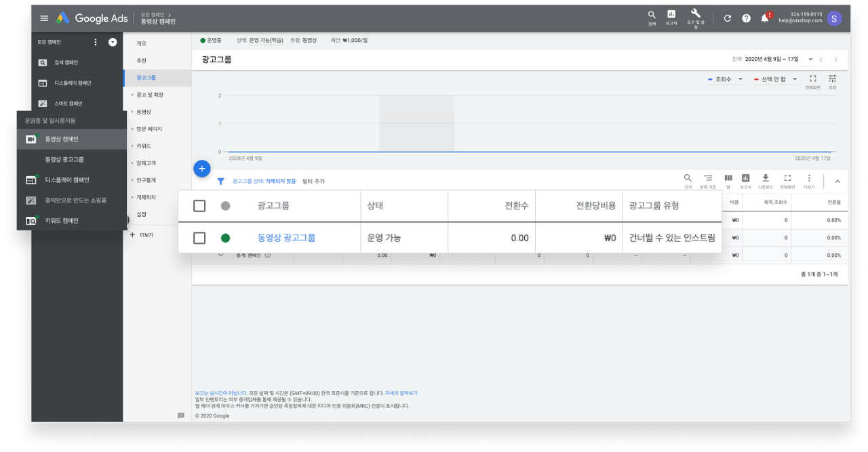Open the 동영상 광고그룹 link in table

pyautogui.click(x=286, y=238)
